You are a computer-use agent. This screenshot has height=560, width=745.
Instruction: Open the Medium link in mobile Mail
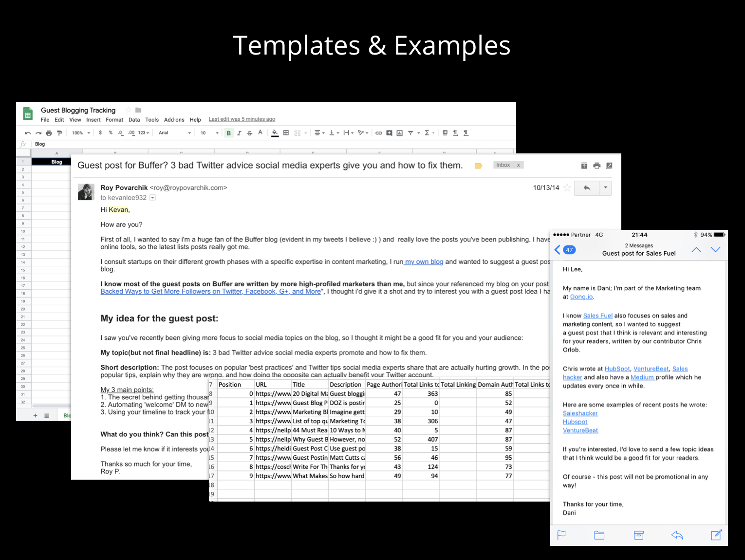tap(643, 377)
